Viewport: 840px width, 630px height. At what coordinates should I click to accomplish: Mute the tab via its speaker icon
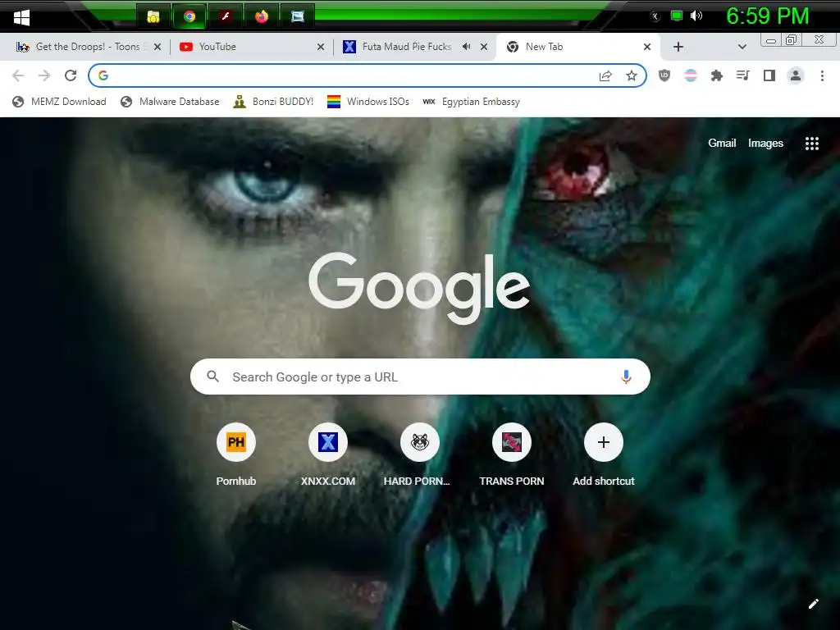click(x=467, y=47)
